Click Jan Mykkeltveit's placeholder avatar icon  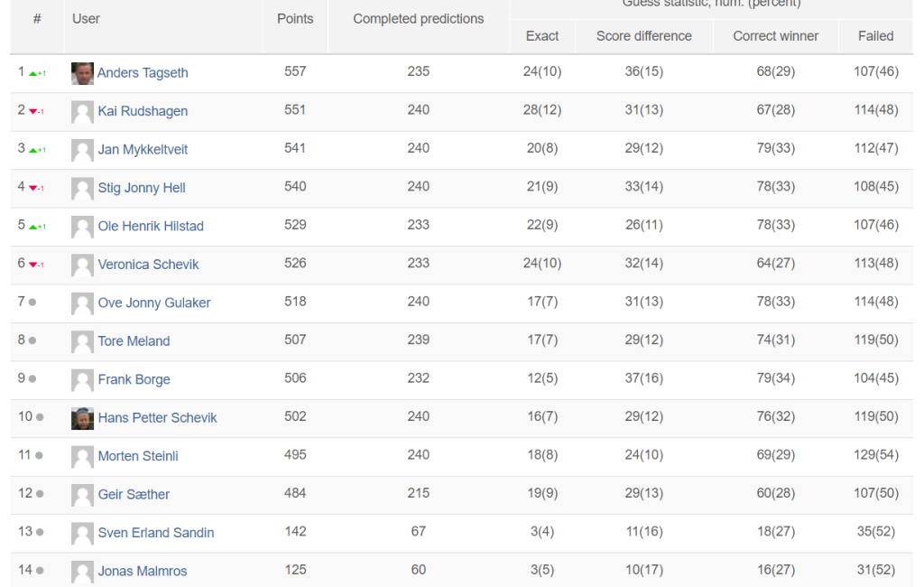pyautogui.click(x=82, y=150)
